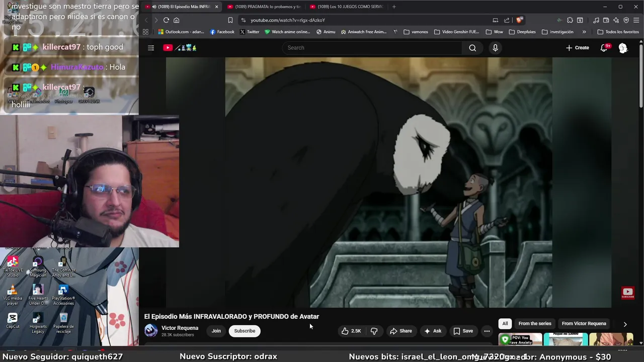Open the browser extensions puzzle icon
Viewport: 644px width, 362px height.
(570, 20)
